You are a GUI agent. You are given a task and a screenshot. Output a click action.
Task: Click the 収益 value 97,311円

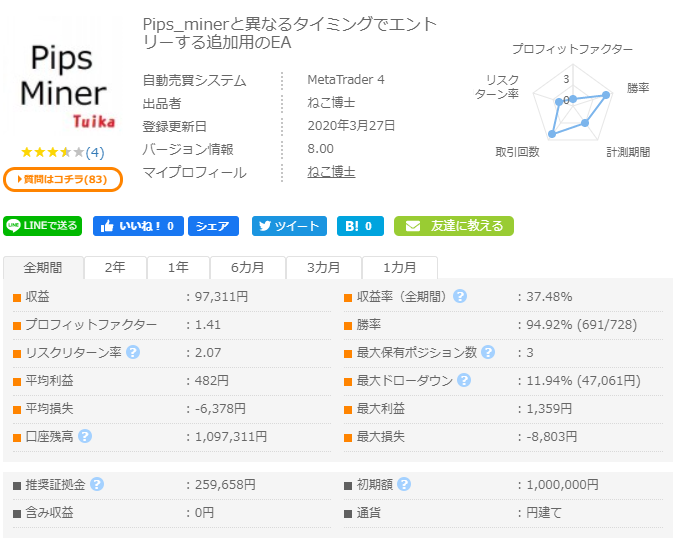click(x=221, y=297)
